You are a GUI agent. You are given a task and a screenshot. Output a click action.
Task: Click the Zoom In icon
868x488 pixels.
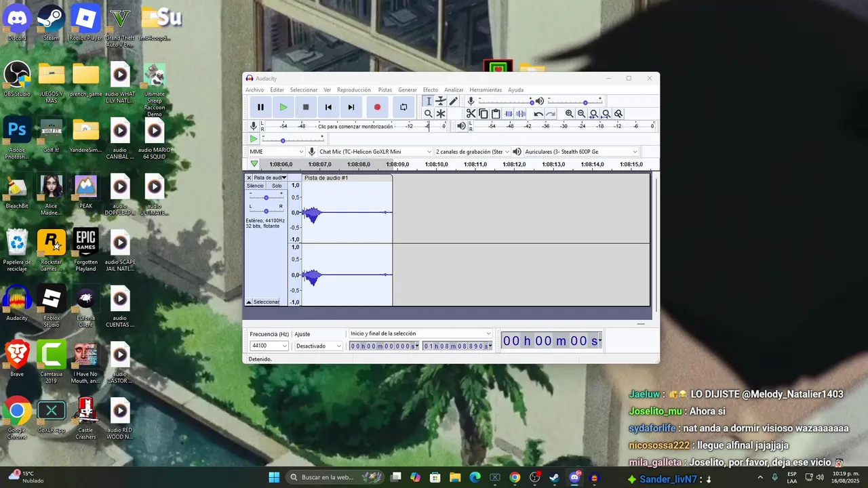coord(569,114)
